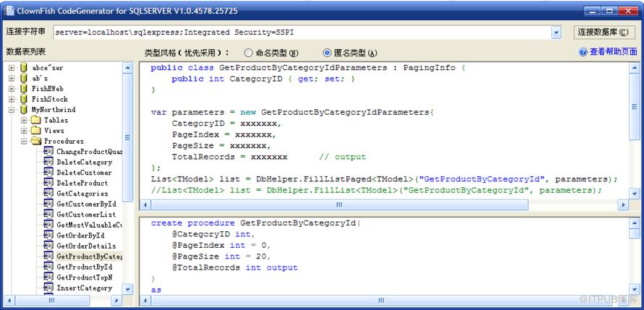Select the DeleteCategory procedure icon
This screenshot has width=644, height=310.
(48, 162)
